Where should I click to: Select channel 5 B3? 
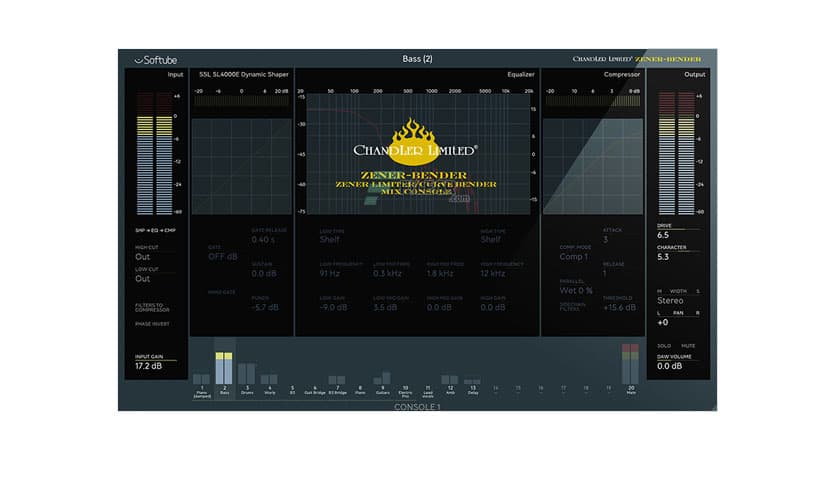pos(292,390)
